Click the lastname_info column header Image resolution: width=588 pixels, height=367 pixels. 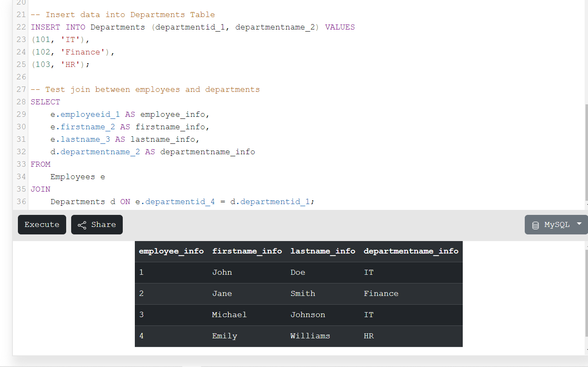click(x=323, y=251)
